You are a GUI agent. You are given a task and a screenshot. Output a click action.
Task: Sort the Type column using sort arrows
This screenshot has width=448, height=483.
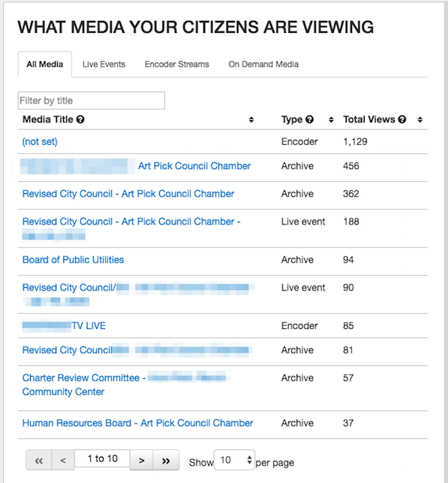331,119
